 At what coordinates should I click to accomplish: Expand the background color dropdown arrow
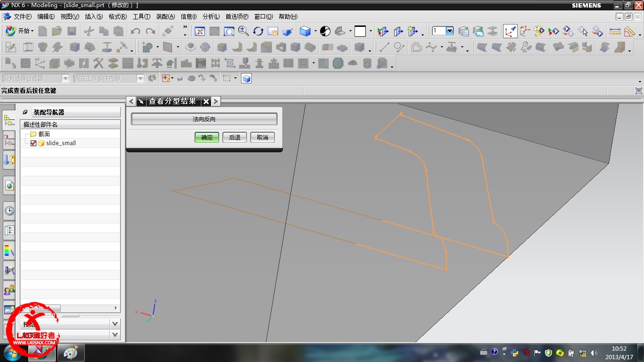pos(371,32)
